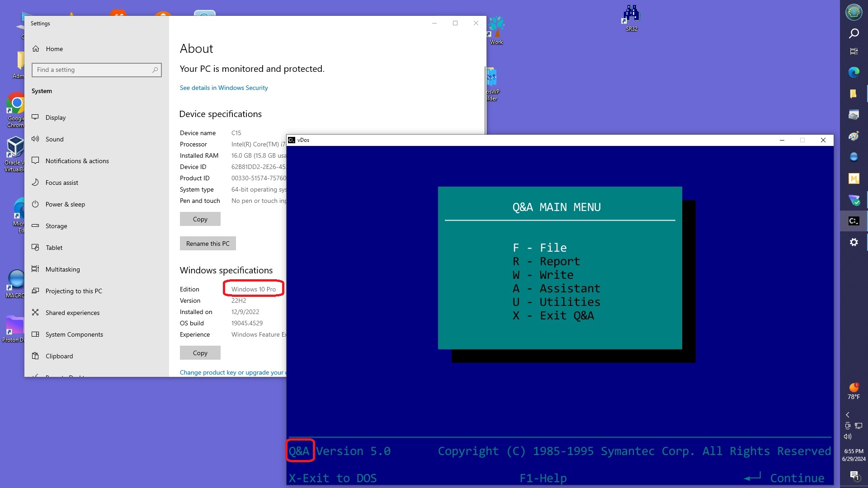
Task: Select A - Assistant in Q&A Main Menu
Action: [x=557, y=288]
